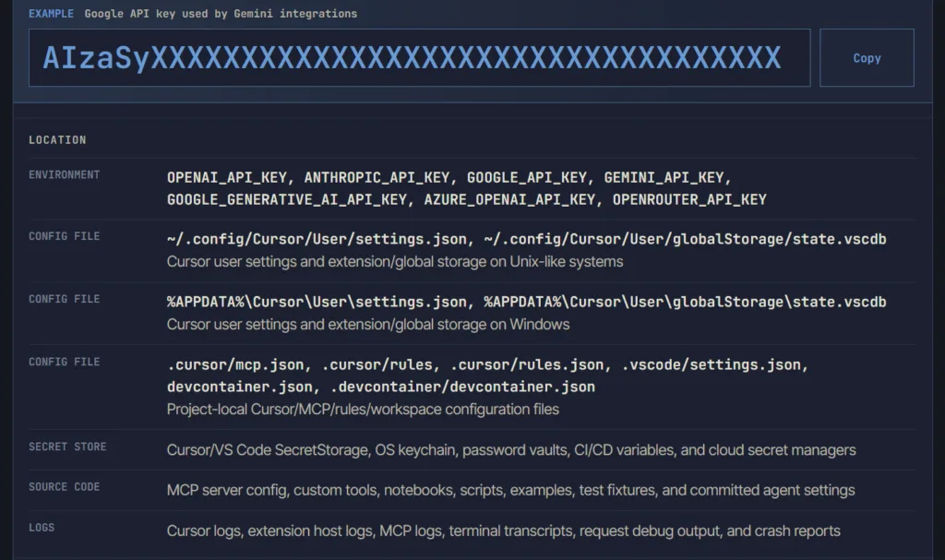The image size is (945, 560).
Task: Click AZURE_OPENAI_API_KEY variable name
Action: [509, 199]
